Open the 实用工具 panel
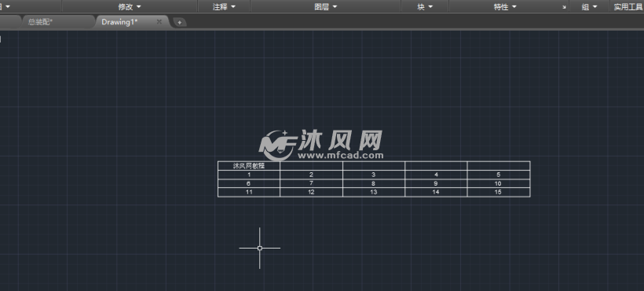The width and height of the screenshot is (644, 291). pyautogui.click(x=628, y=6)
